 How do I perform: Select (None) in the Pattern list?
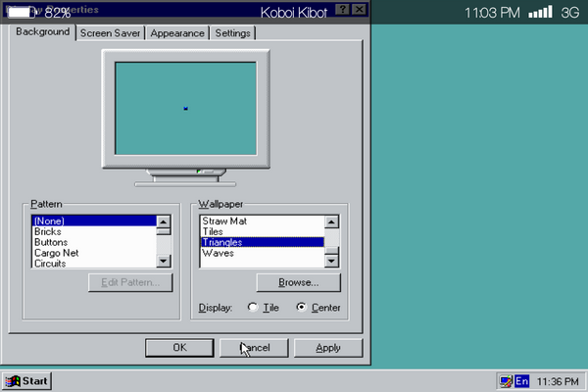(94, 220)
